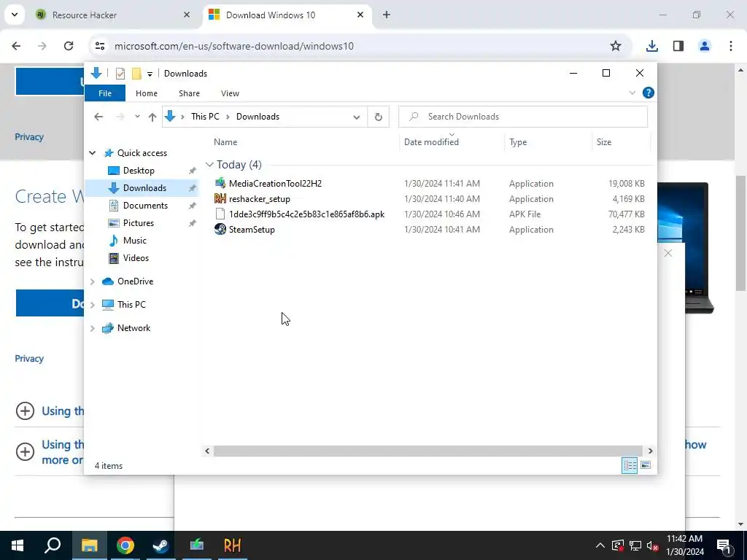747x560 pixels.
Task: Collapse the Quick access tree node
Action: tap(93, 153)
